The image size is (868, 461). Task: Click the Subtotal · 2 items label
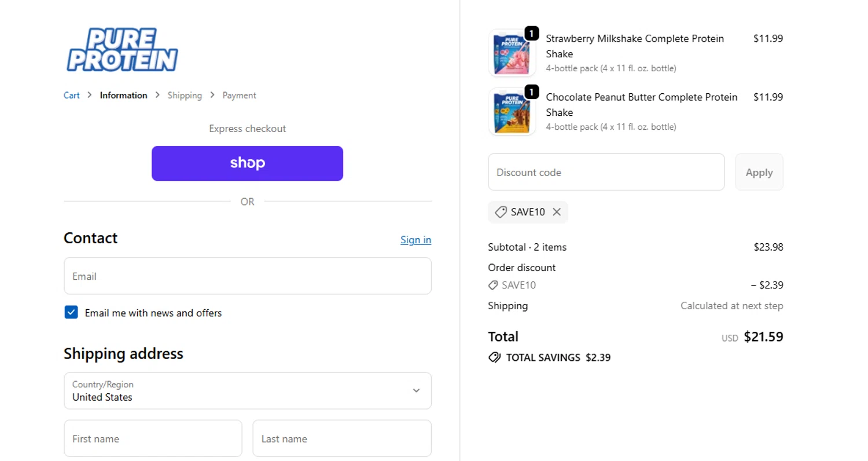527,247
